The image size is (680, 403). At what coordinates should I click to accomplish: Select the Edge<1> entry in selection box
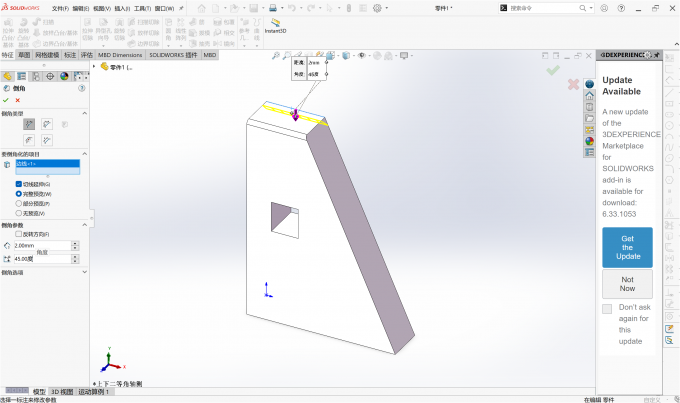(x=48, y=164)
